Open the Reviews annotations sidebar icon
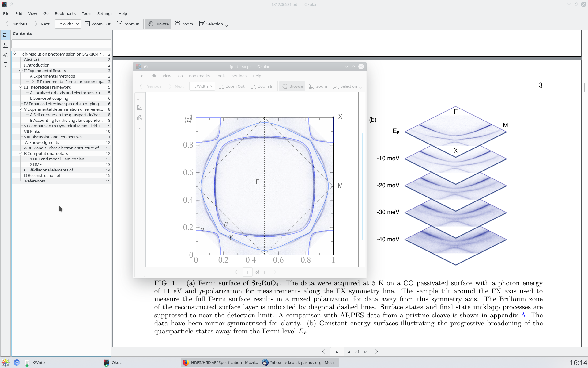The width and height of the screenshot is (588, 368). 5,55
